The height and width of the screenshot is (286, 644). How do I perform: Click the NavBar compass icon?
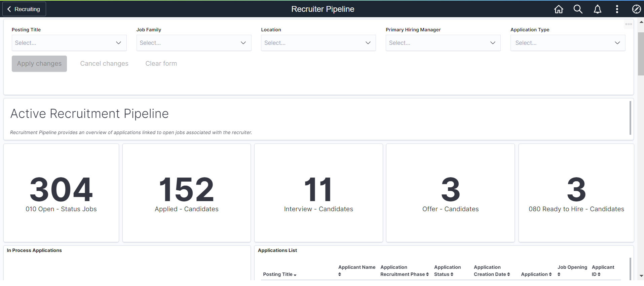tap(636, 9)
